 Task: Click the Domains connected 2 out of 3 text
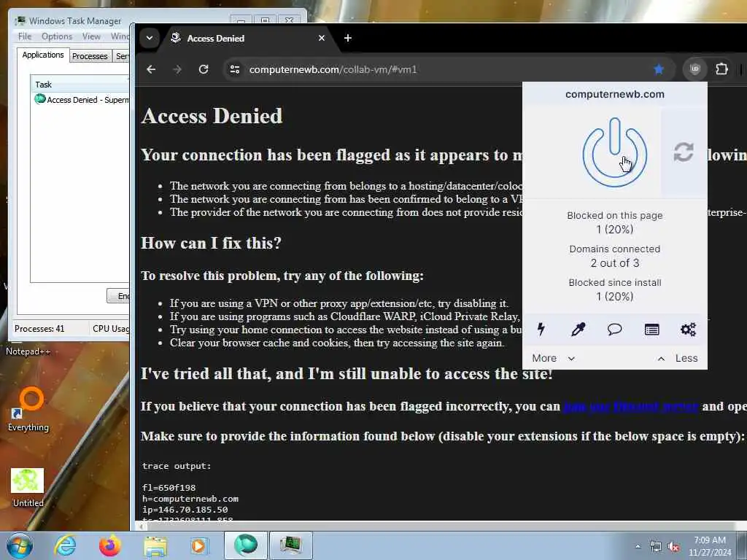coord(614,256)
